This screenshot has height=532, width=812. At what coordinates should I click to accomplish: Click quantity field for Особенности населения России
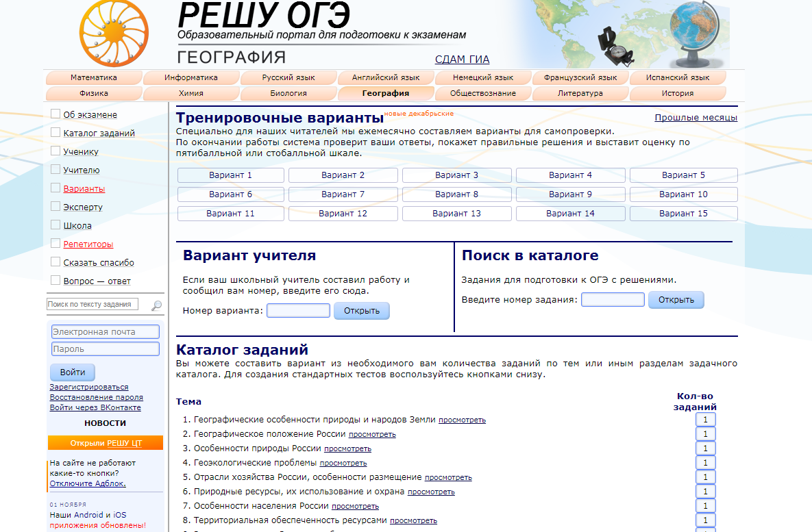click(x=705, y=505)
